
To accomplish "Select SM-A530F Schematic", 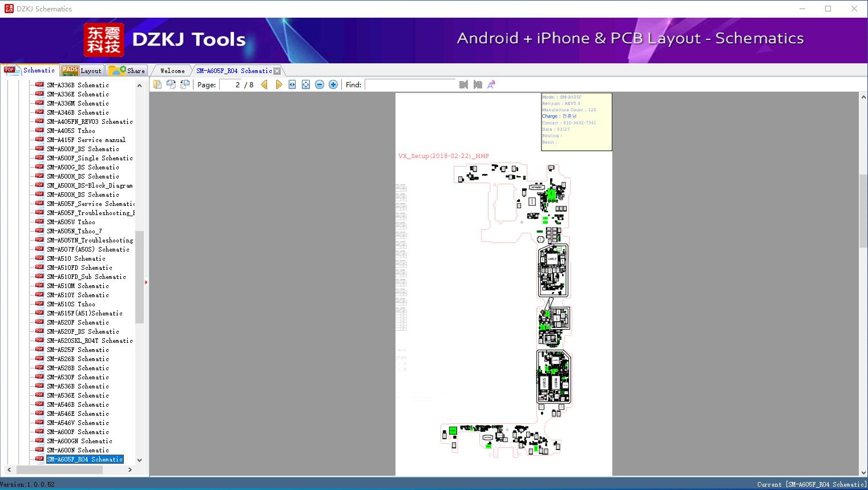I will coord(78,377).
